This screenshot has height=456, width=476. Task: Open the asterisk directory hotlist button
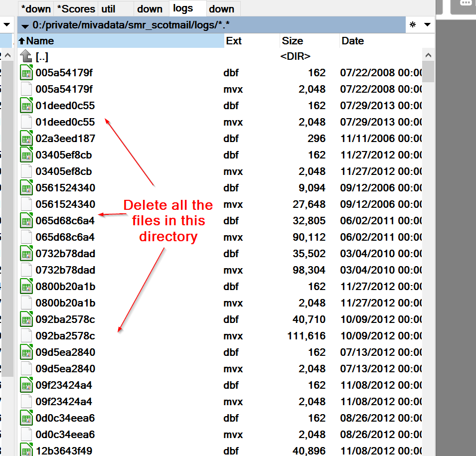tap(412, 24)
